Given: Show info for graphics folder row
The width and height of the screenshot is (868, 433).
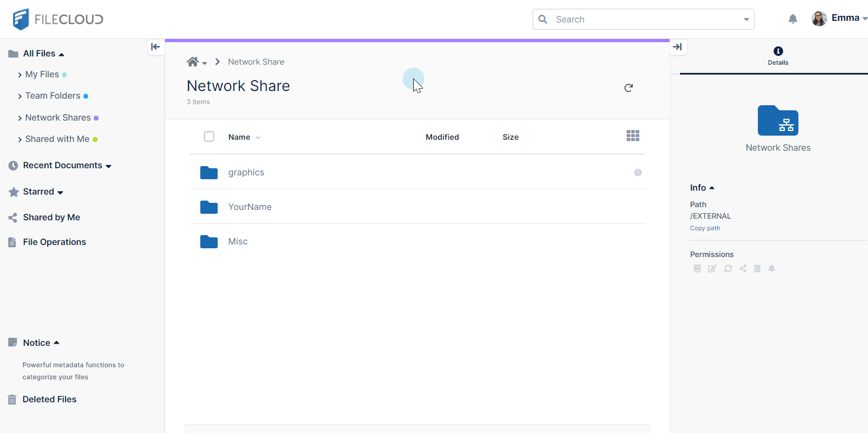Looking at the screenshot, I should coord(638,173).
